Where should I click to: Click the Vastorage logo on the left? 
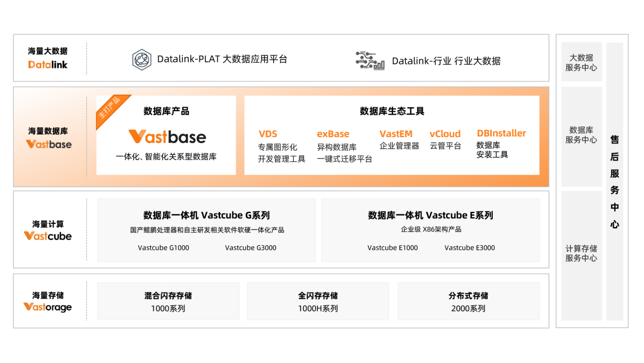click(x=48, y=307)
